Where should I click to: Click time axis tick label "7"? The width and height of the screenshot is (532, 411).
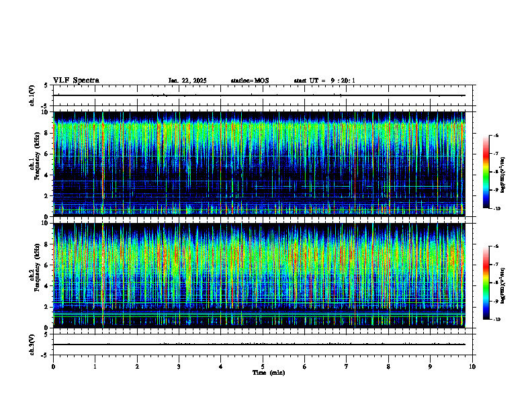[347, 367]
